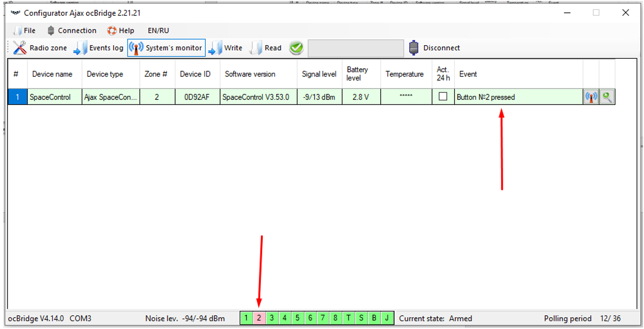Select the System's monitor view

coord(166,48)
